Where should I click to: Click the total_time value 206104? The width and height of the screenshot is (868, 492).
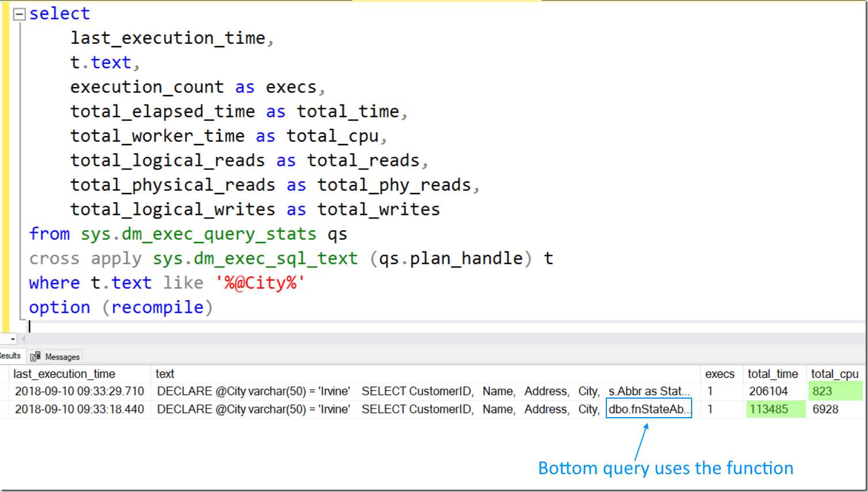[768, 391]
